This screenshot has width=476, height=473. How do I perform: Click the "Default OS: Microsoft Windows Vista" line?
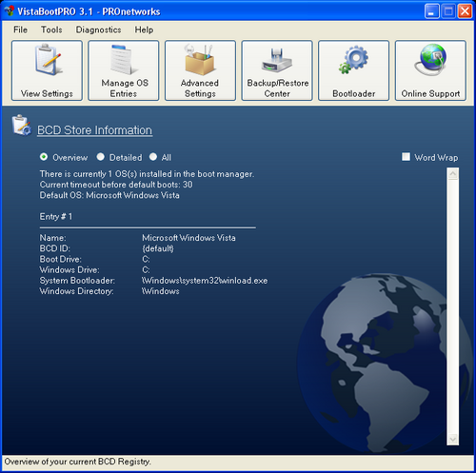coord(109,195)
